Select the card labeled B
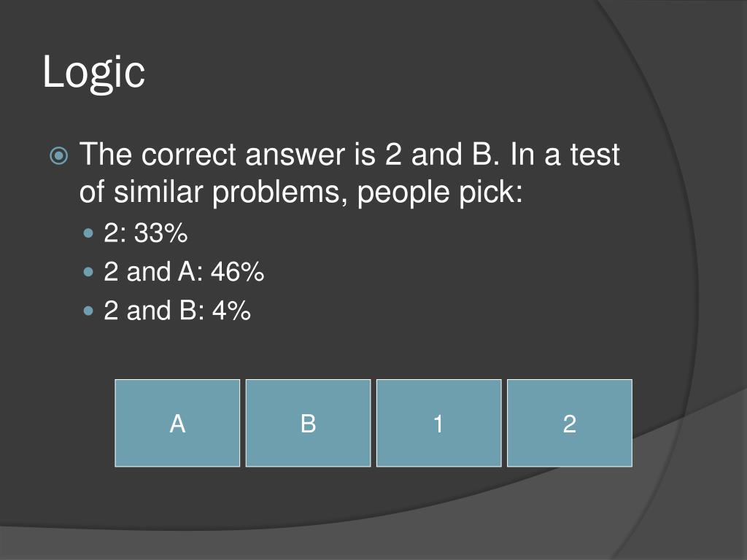This screenshot has width=747, height=560. coord(308,423)
